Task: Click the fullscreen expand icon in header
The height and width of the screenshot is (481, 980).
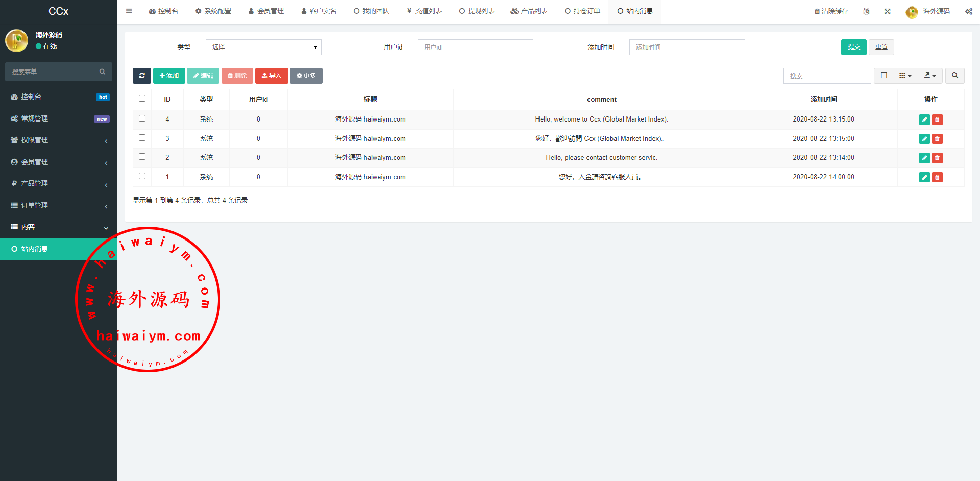Action: pos(887,11)
